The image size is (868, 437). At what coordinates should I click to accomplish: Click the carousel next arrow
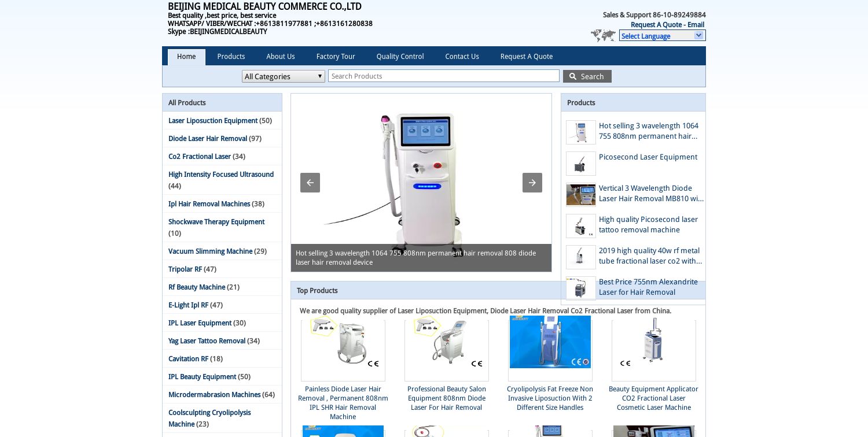[532, 183]
